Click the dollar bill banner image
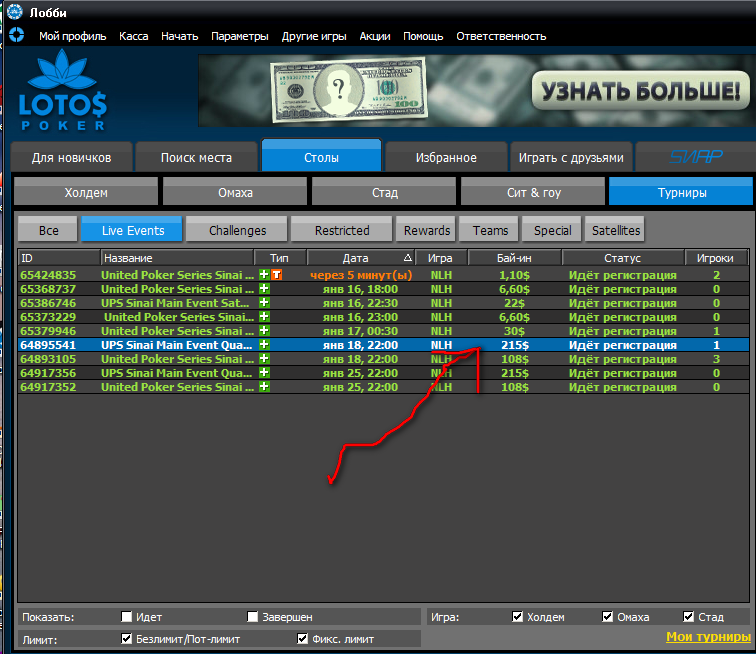This screenshot has width=756, height=654. click(349, 90)
